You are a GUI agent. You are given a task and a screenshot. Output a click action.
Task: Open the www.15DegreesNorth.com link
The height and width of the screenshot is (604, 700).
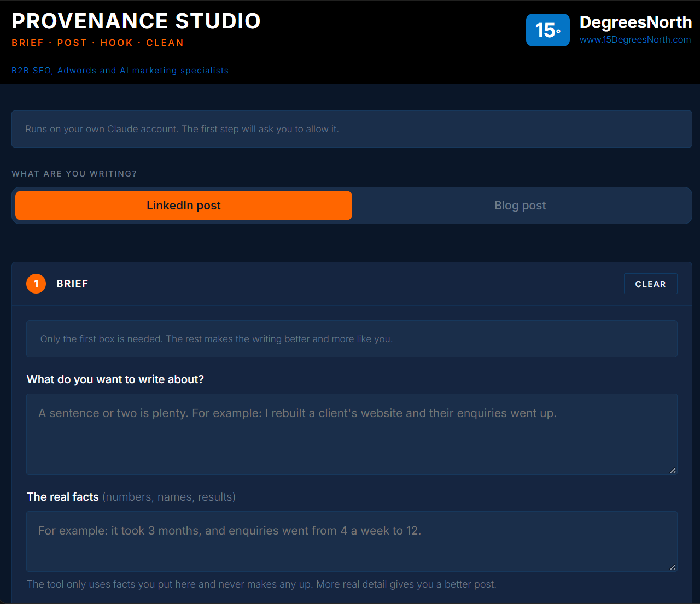pos(635,39)
